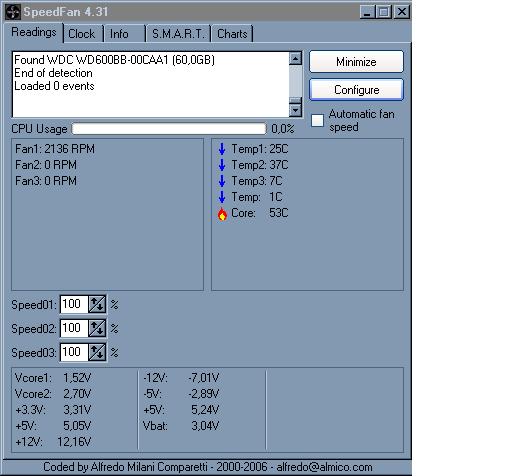Click the log scrollbar down arrow
The image size is (512, 476).
(295, 110)
